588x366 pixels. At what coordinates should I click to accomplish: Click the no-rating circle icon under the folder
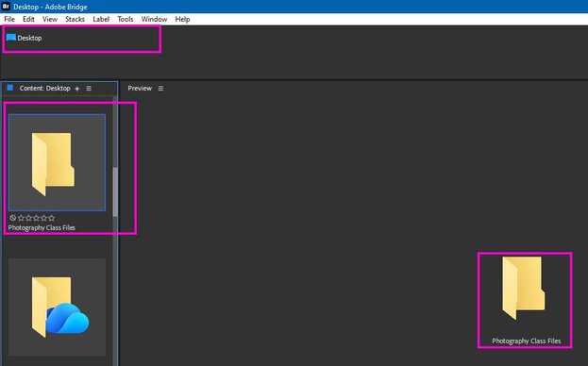[x=13, y=218]
